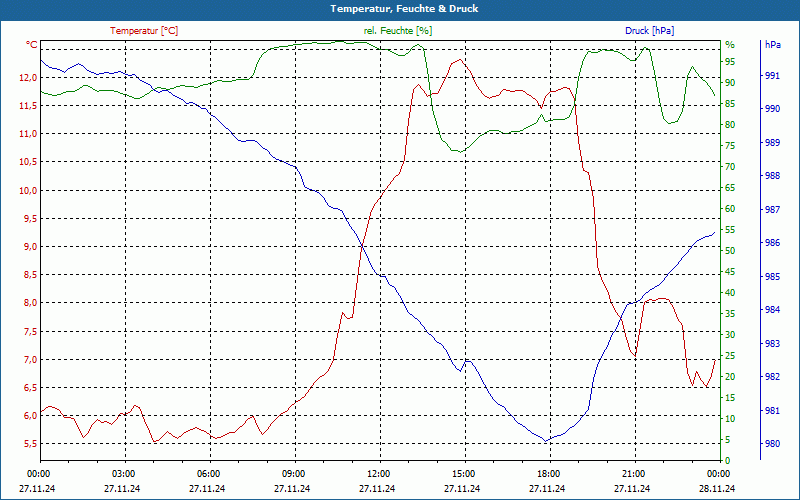This screenshot has width=800, height=500.
Task: Click the '18:00' time axis label
Action: pos(548,473)
